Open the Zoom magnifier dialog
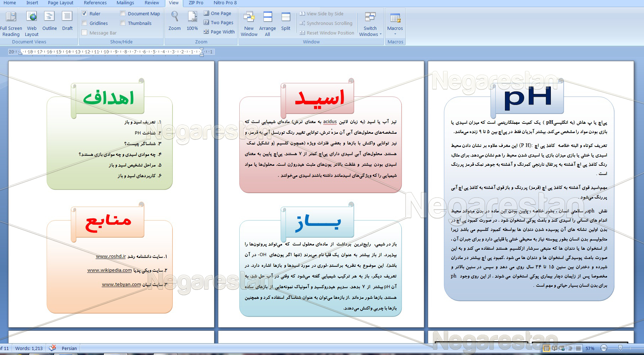 click(x=174, y=21)
